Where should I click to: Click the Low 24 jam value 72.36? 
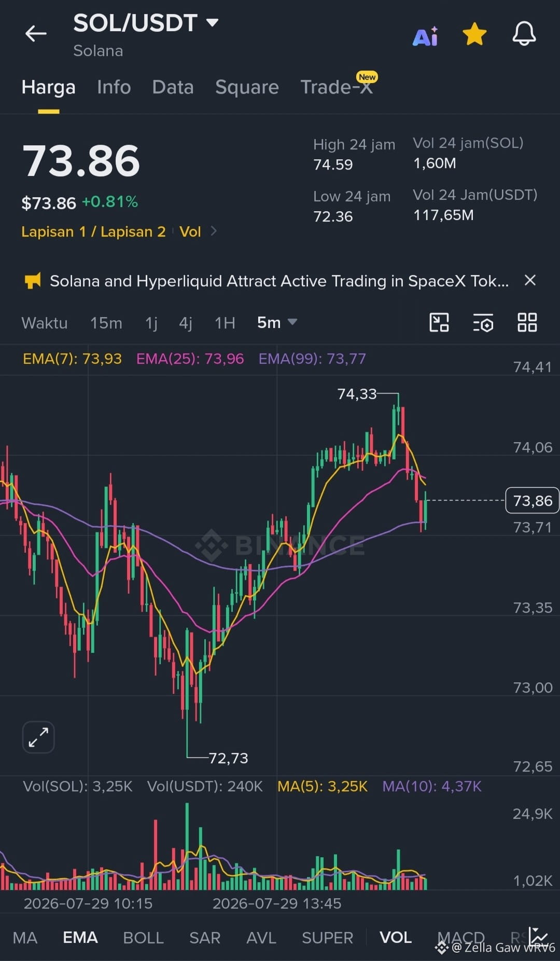pos(333,216)
